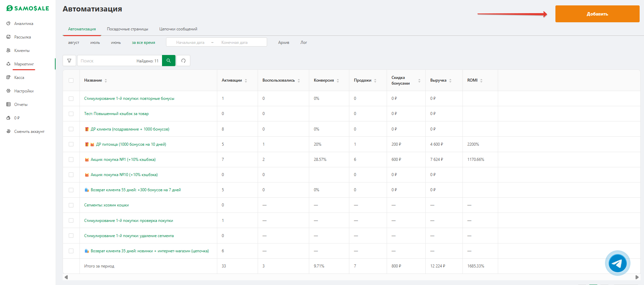Sort table by Название column
Viewport: 644px width, 285px height.
click(106, 81)
